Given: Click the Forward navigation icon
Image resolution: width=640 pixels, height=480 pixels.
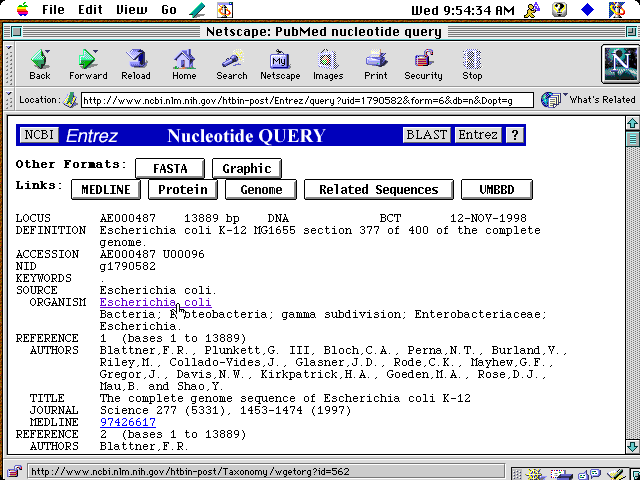Looking at the screenshot, I should pos(88,65).
